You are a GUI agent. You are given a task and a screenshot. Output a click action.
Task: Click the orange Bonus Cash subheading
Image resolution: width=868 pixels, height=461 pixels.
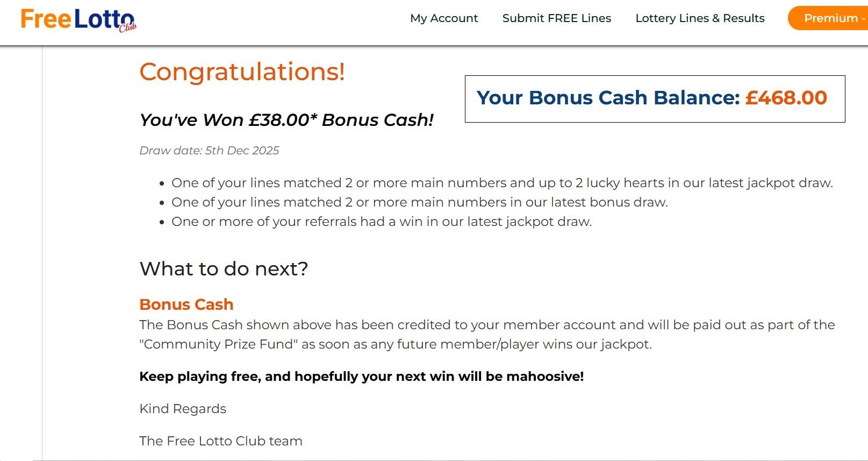click(x=186, y=304)
